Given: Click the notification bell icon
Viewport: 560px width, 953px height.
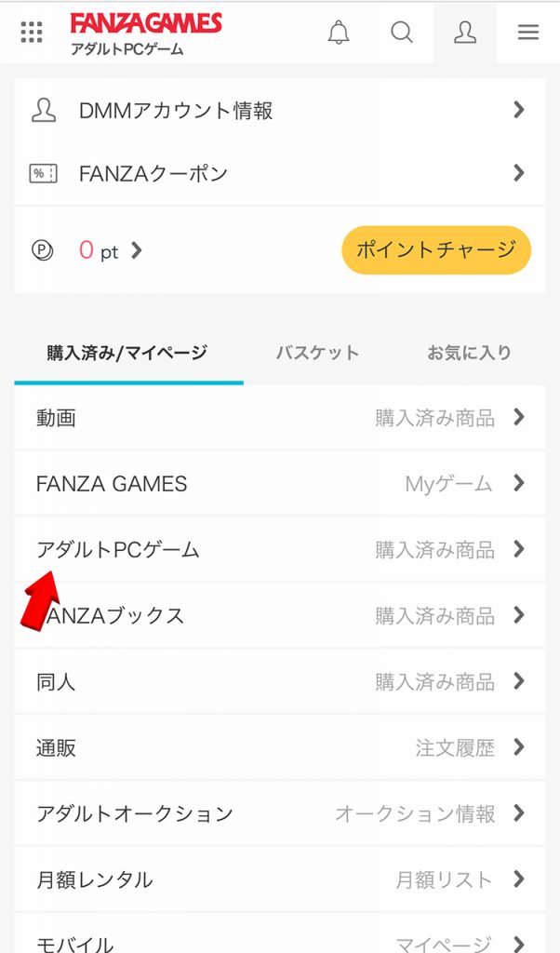Looking at the screenshot, I should click(x=339, y=33).
